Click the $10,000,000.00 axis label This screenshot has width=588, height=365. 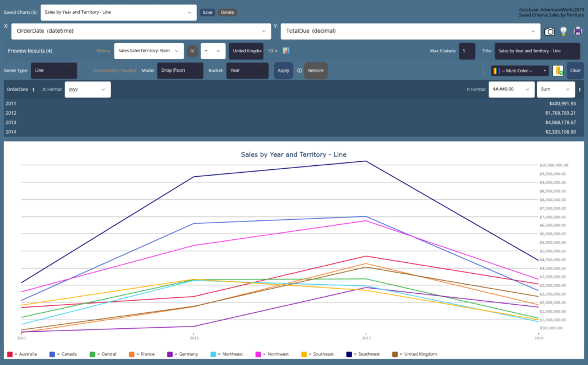(x=554, y=165)
